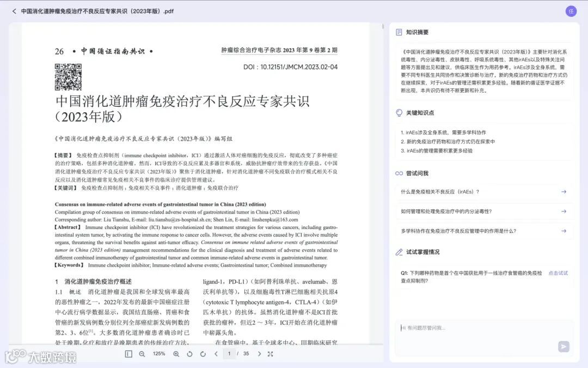
Task: Ask 多学科协作在免疫治疗不良反应管理中的作用是什么?
Action: coord(484,231)
